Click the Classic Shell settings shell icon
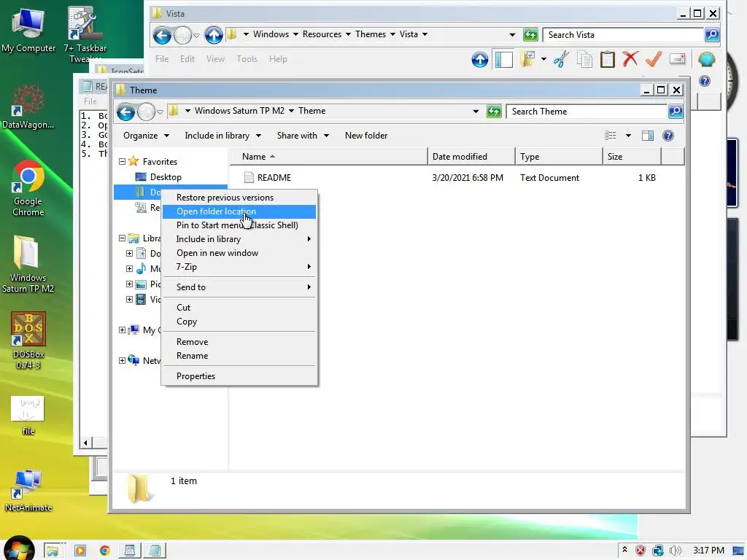Viewport: 747px width, 560px height. [x=706, y=60]
